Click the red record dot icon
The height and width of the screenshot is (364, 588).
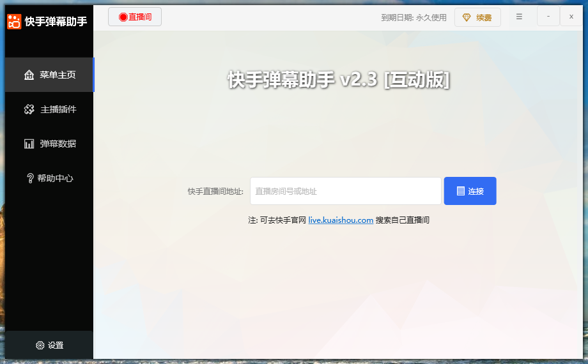tap(123, 17)
